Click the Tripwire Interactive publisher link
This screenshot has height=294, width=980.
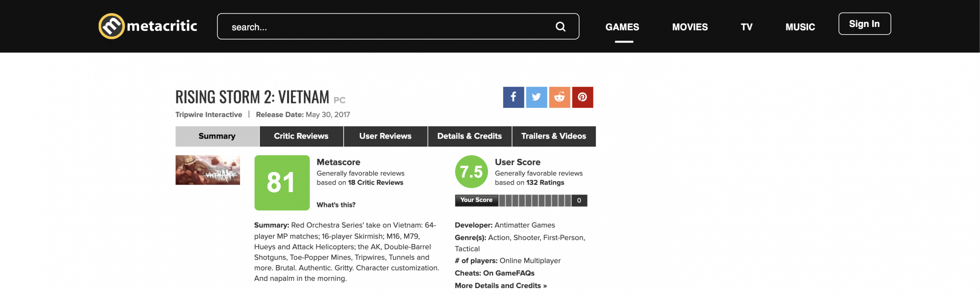click(209, 115)
